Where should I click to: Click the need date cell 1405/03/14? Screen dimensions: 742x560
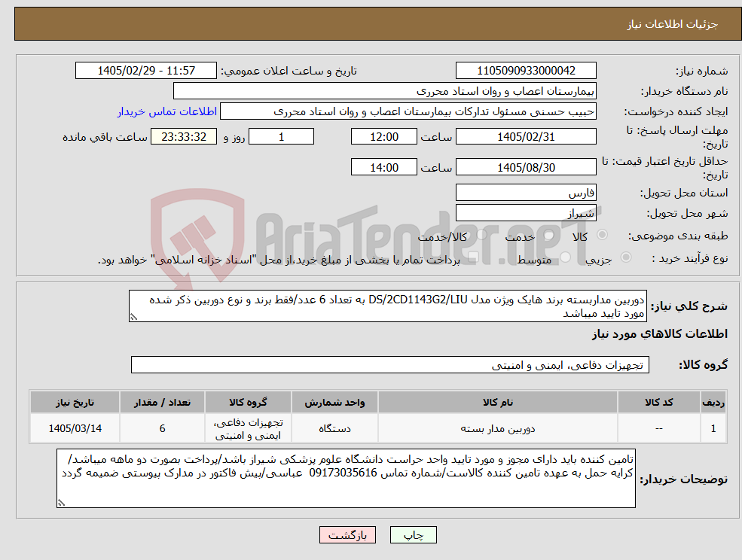pos(75,428)
